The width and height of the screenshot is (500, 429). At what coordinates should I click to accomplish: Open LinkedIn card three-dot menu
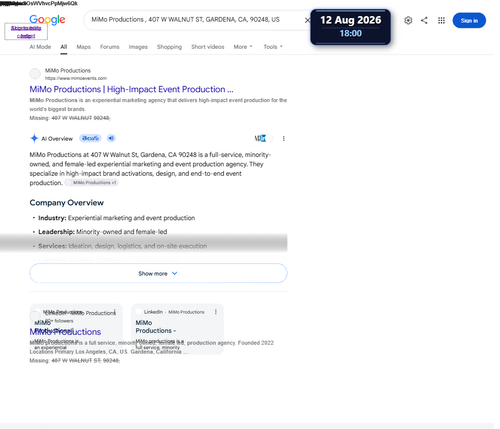216,312
